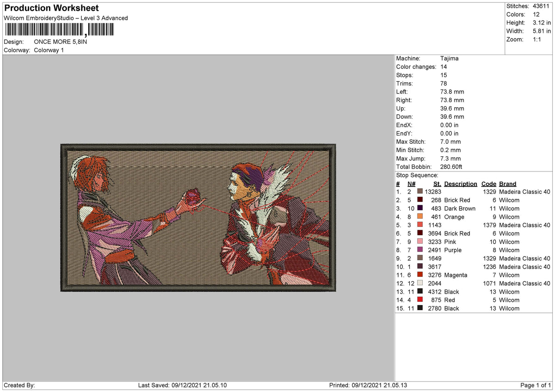Click the Description column header
Screen dimensions: 555x392
tap(460, 184)
